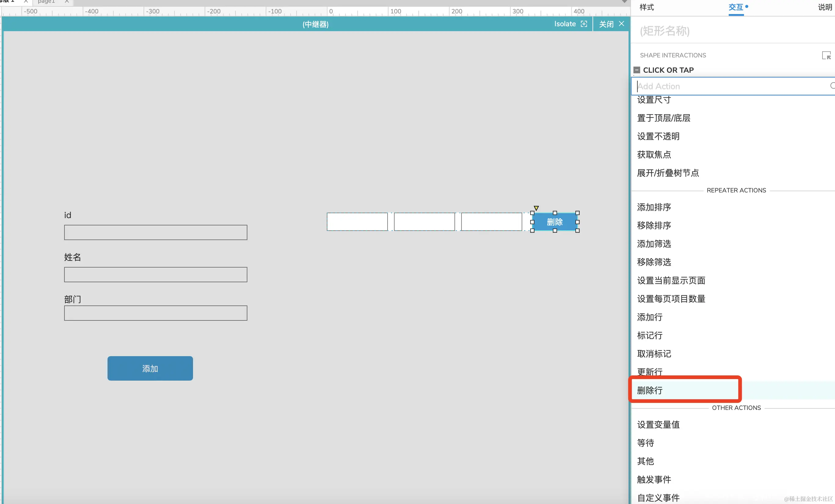Choose the 删除行 repeater action
This screenshot has width=835, height=504.
pos(650,390)
